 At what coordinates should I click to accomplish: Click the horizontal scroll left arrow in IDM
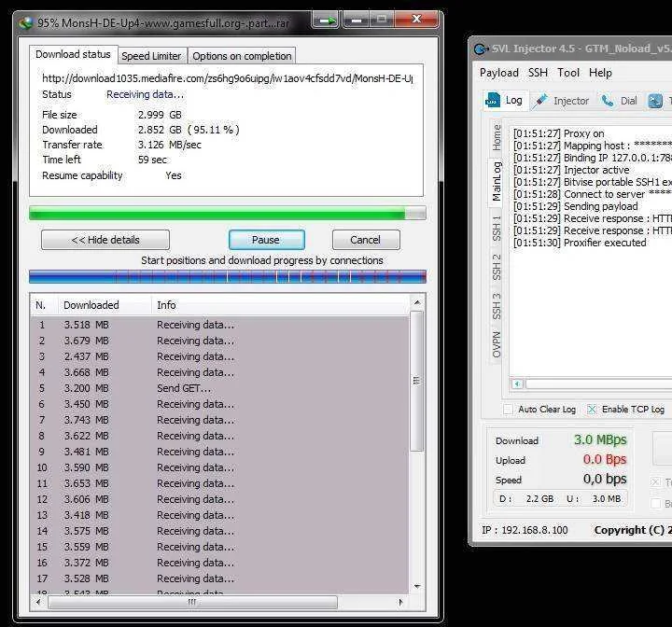tap(39, 602)
